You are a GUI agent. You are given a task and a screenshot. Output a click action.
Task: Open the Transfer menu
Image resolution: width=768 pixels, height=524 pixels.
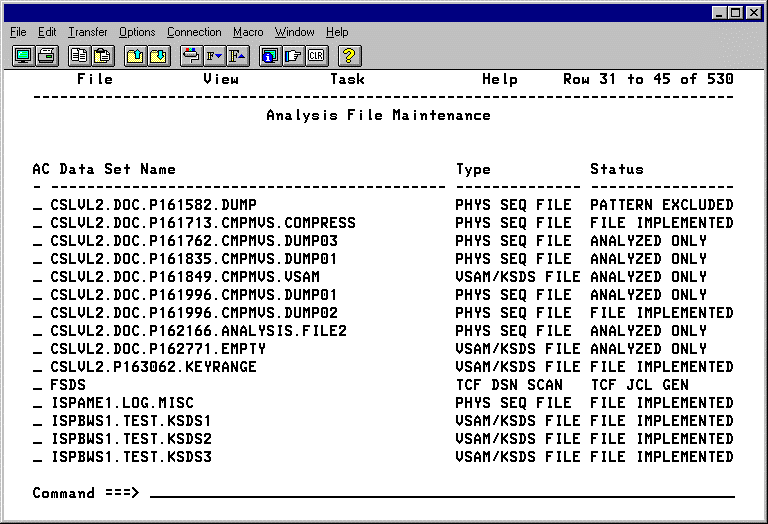coord(87,32)
